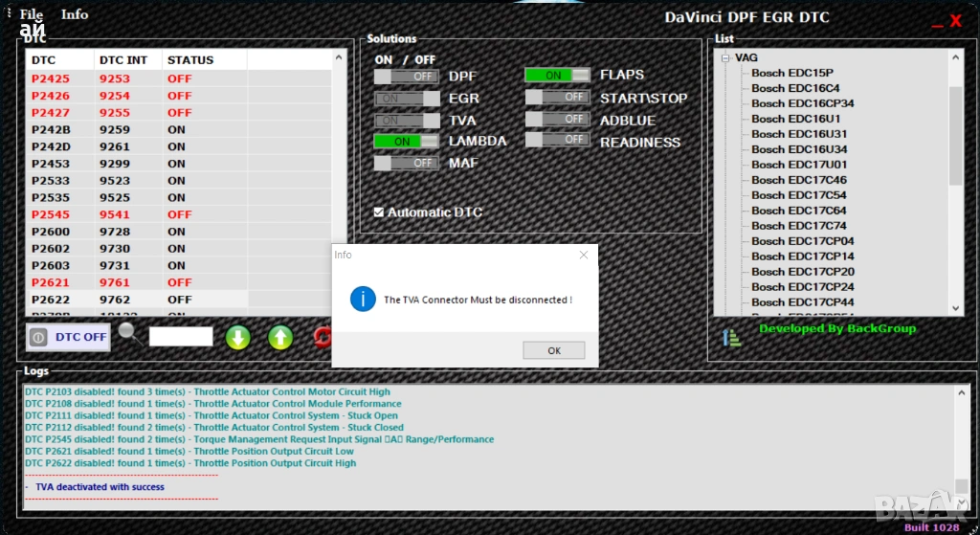
Task: Select the P2425 row in DTC table
Action: pos(179,78)
